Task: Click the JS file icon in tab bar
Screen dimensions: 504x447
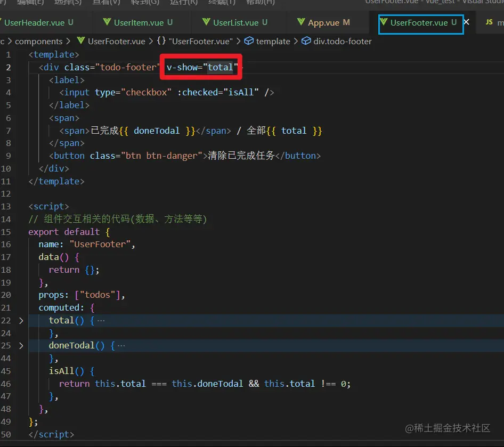Action: (x=489, y=22)
